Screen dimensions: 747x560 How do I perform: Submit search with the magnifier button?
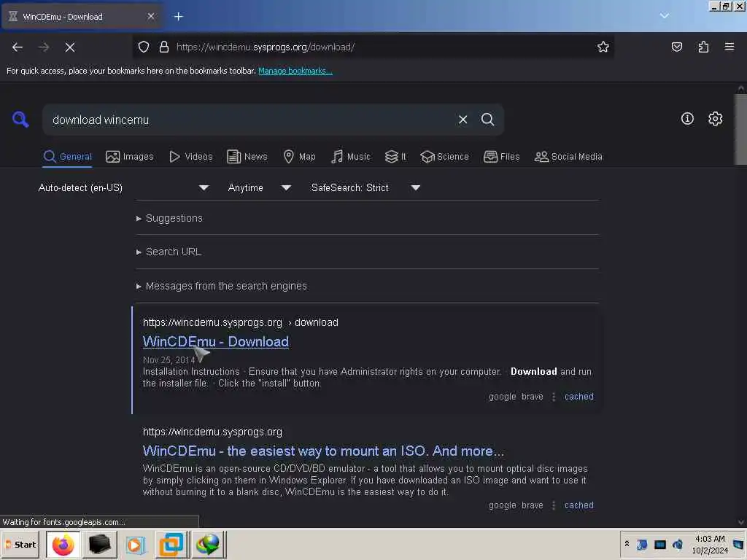(487, 120)
